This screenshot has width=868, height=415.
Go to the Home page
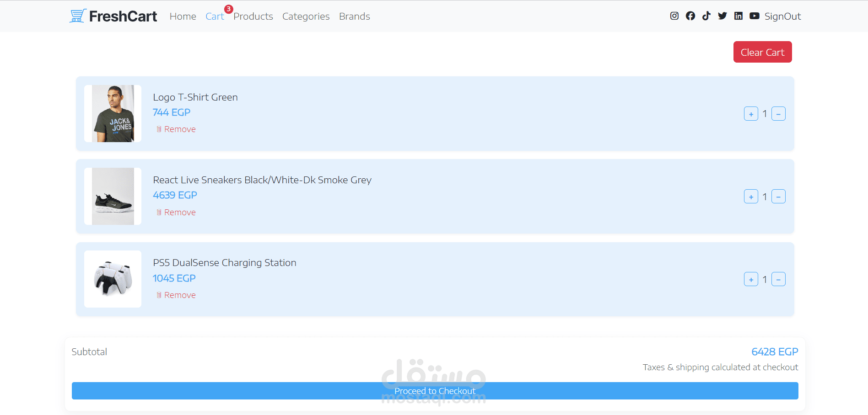click(183, 16)
